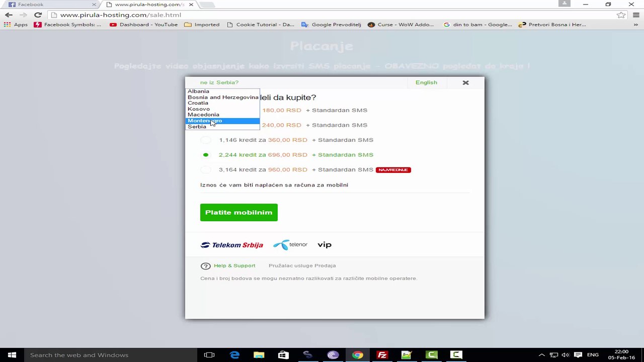
Task: Close the Facebook tab
Action: [x=94, y=5]
